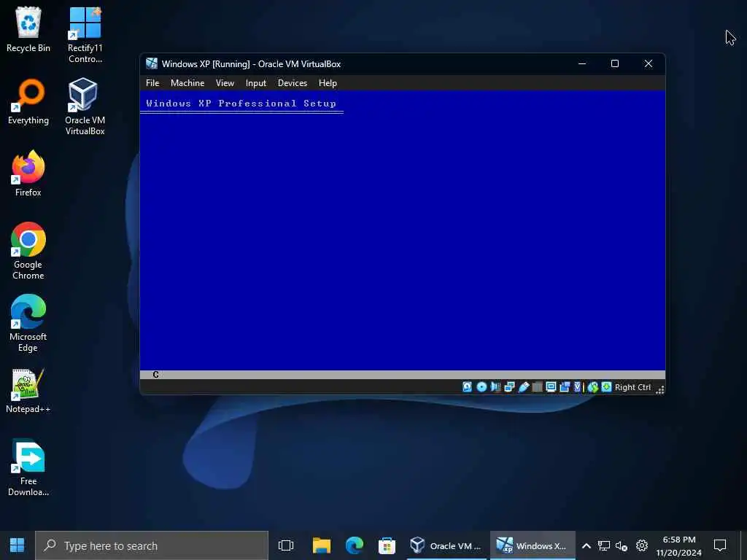This screenshot has width=747, height=560.
Task: Expand the hidden system tray icons
Action: 587,545
